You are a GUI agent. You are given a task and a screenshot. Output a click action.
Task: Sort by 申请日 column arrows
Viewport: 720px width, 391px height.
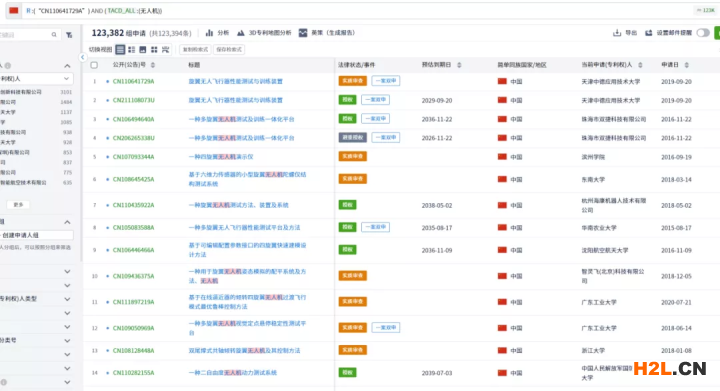click(x=686, y=65)
